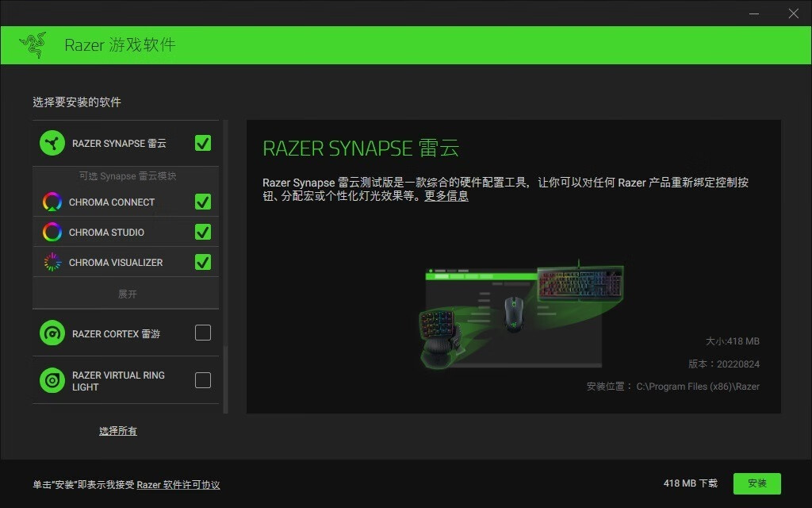Screen dimensions: 812x508
Task: Click the 418 MB 下载 download size text
Action: tap(691, 483)
